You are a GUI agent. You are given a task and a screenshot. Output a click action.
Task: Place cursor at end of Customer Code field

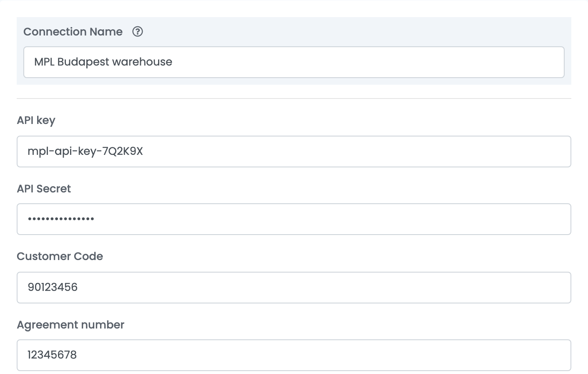point(79,288)
